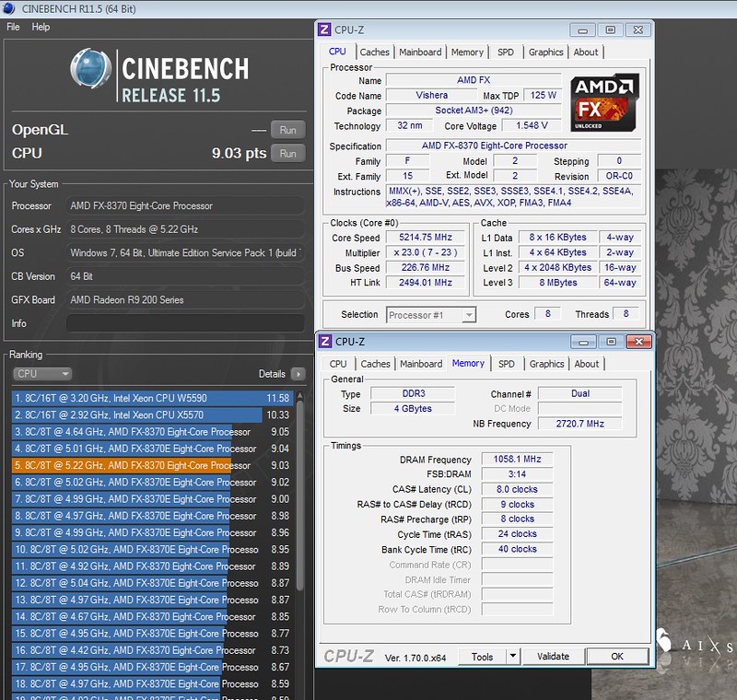737x700 pixels.
Task: Select ranking row 14 at 4.67 GHz
Action: 152,617
